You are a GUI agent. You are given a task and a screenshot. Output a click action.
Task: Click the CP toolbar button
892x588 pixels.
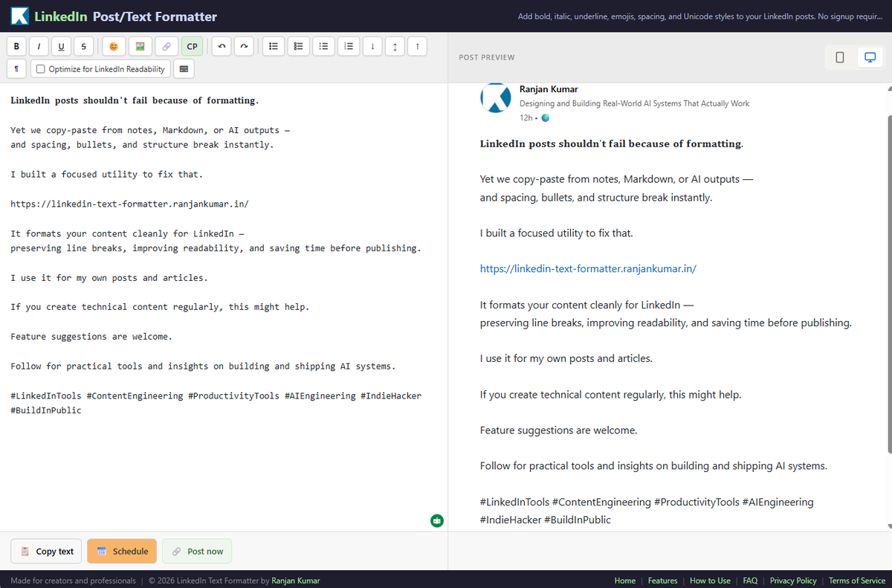point(192,46)
